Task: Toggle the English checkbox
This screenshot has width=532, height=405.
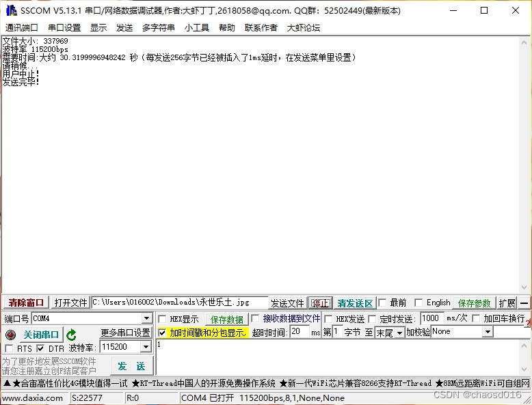Action: pyautogui.click(x=418, y=303)
